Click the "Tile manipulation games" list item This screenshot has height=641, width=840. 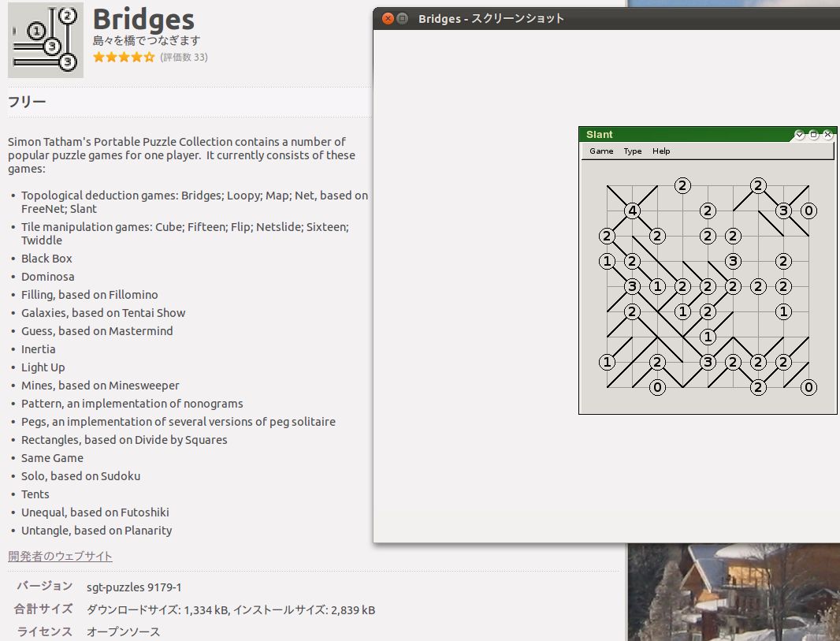click(x=185, y=233)
